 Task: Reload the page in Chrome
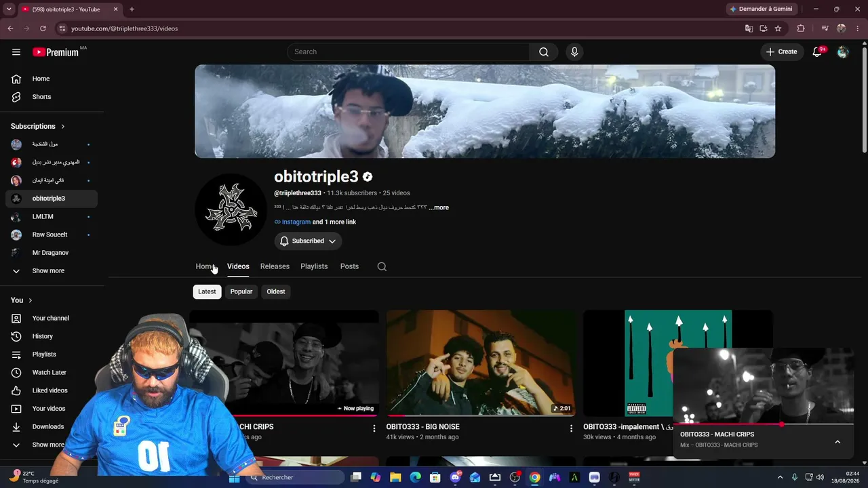pos(43,28)
